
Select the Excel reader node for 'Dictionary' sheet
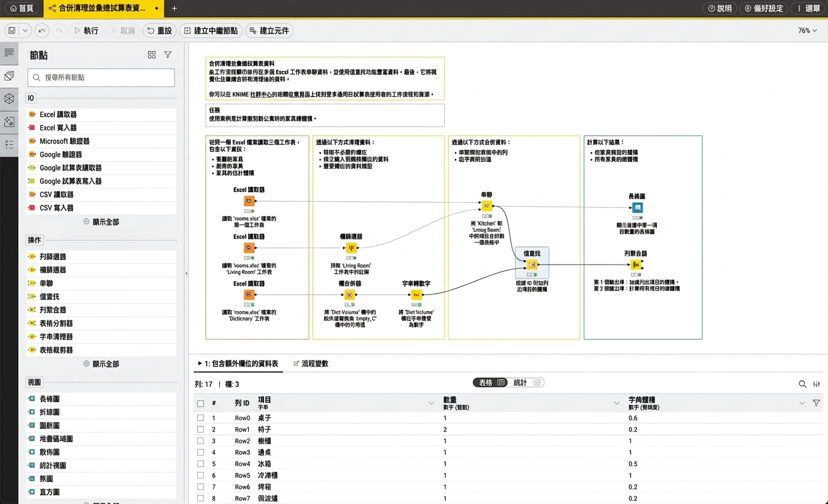(x=249, y=295)
